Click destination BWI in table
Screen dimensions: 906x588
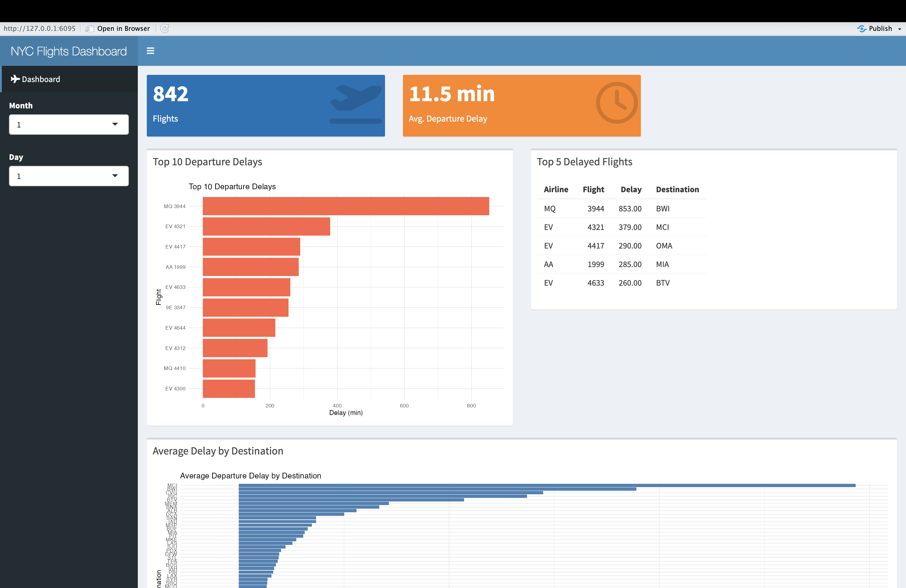click(663, 208)
